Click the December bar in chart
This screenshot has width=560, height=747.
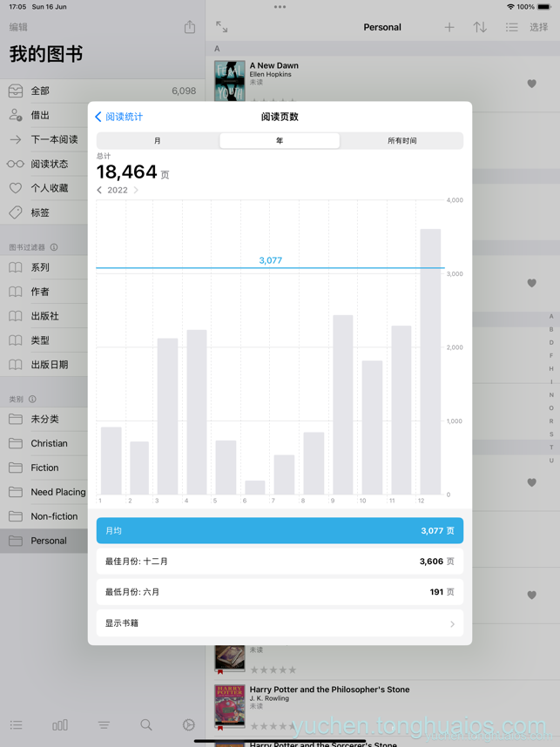(x=430, y=362)
